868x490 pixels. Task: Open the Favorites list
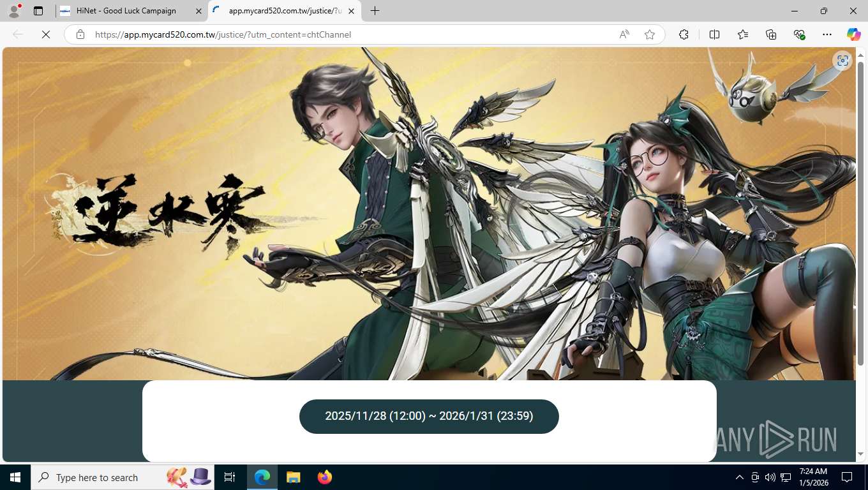(743, 34)
